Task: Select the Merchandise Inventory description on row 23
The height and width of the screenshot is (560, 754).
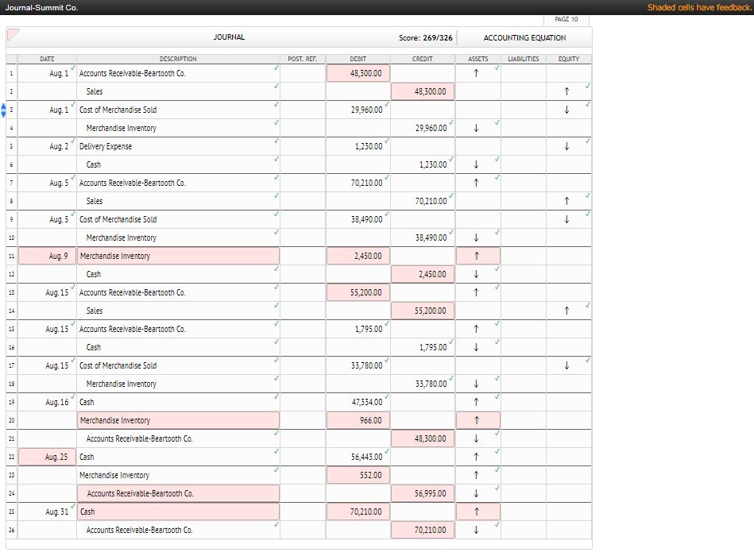Action: tap(179, 475)
